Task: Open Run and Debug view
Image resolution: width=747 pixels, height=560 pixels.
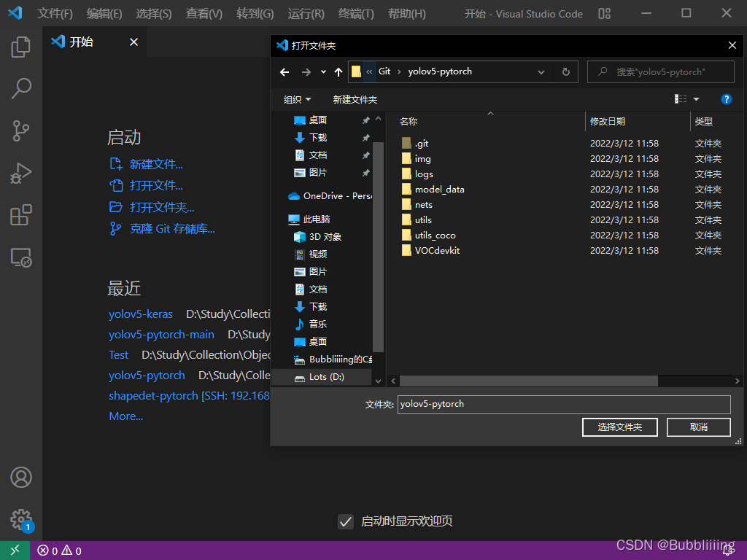Action: point(20,173)
